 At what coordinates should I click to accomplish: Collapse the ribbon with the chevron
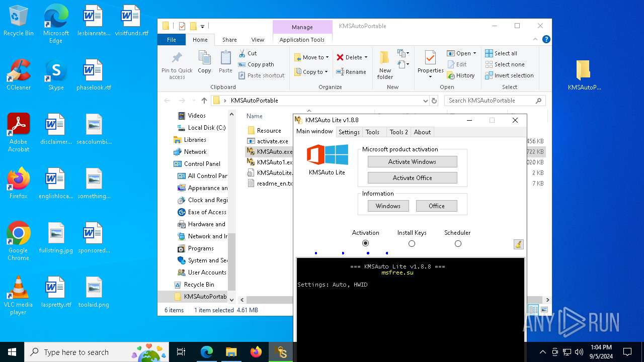[x=536, y=39]
